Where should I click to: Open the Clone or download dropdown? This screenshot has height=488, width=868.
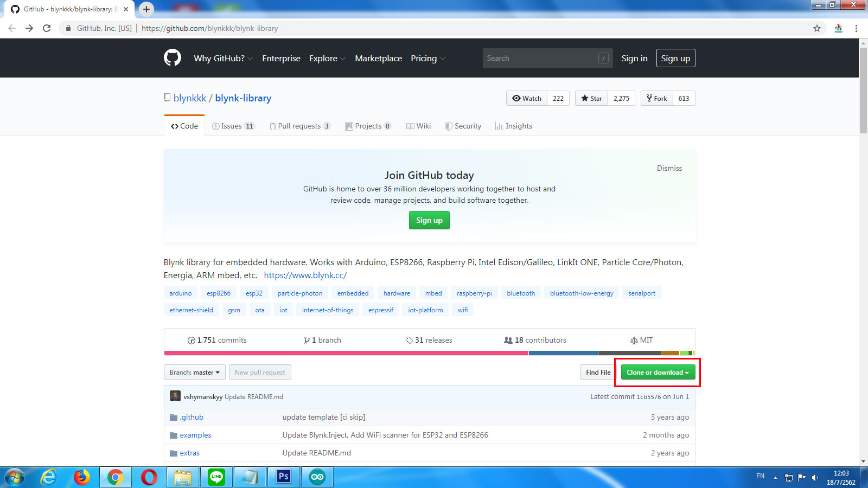point(658,373)
